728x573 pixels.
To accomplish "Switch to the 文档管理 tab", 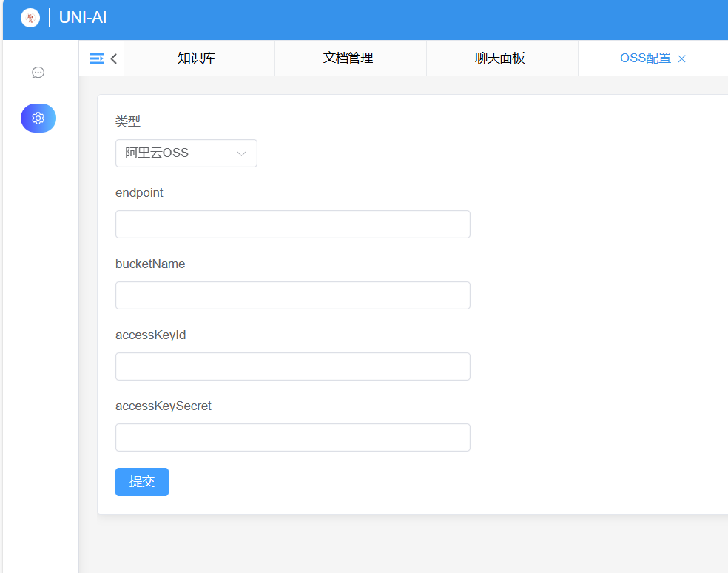I will 350,58.
